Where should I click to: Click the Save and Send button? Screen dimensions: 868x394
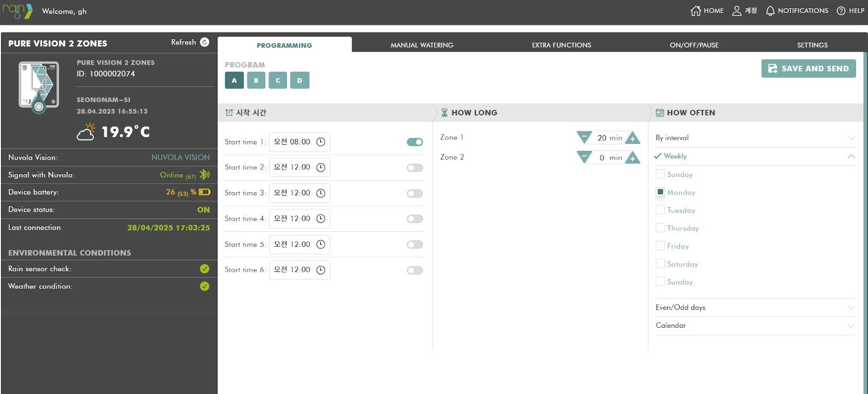[808, 68]
